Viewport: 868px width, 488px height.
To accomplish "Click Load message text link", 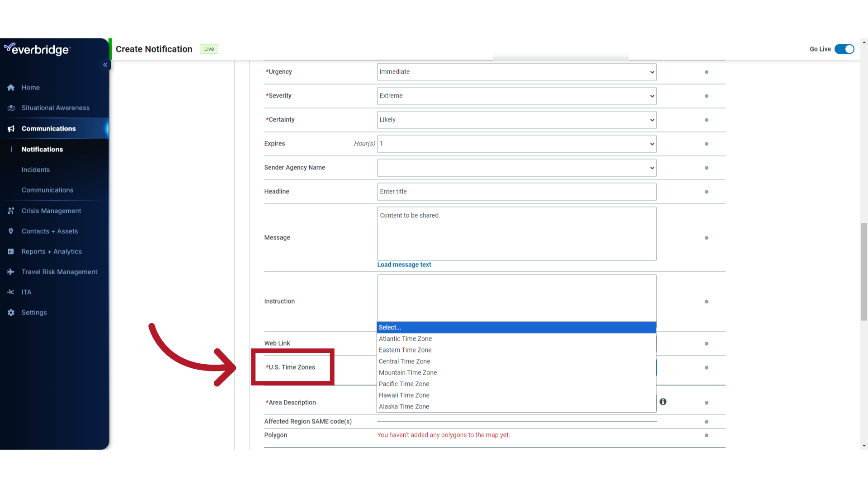I will (x=404, y=265).
